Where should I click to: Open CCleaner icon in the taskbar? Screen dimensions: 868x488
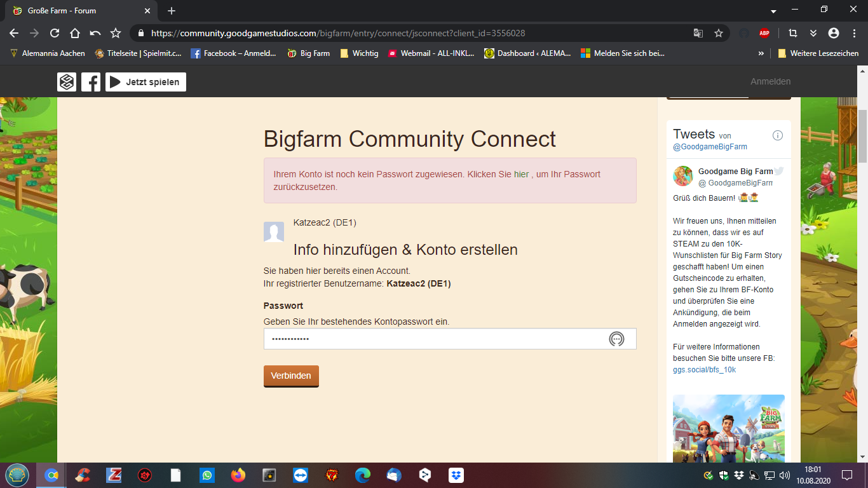[x=83, y=475]
